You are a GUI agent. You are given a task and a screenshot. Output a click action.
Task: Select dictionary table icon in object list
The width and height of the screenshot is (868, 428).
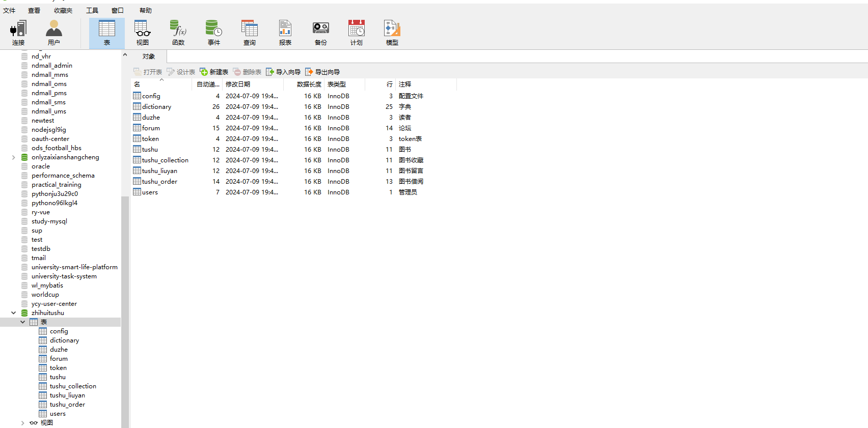pyautogui.click(x=137, y=106)
